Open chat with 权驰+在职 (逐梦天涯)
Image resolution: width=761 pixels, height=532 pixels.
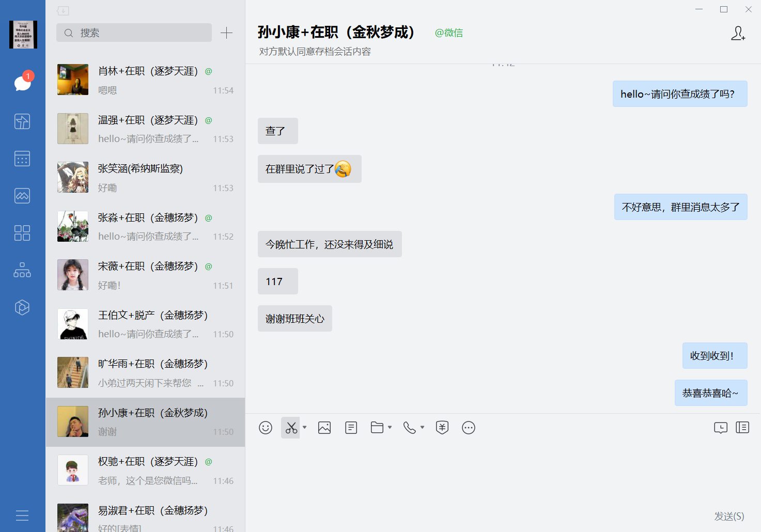pyautogui.click(x=145, y=471)
